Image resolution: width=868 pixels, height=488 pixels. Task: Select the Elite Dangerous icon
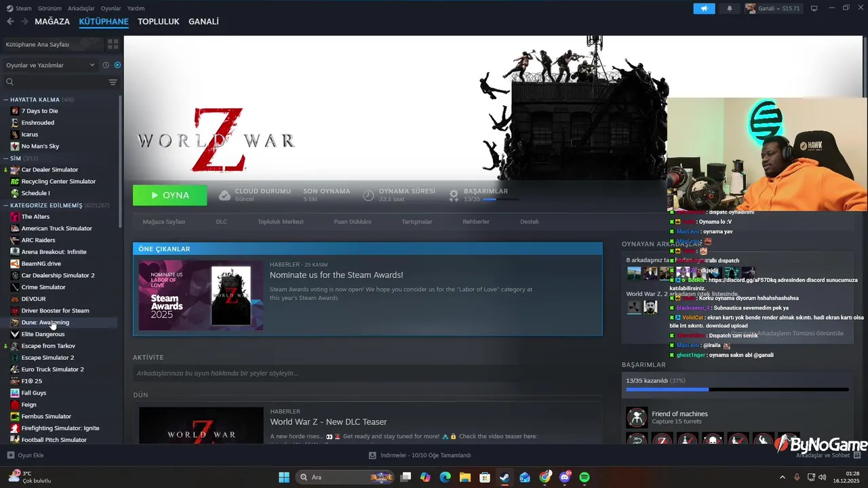15,334
